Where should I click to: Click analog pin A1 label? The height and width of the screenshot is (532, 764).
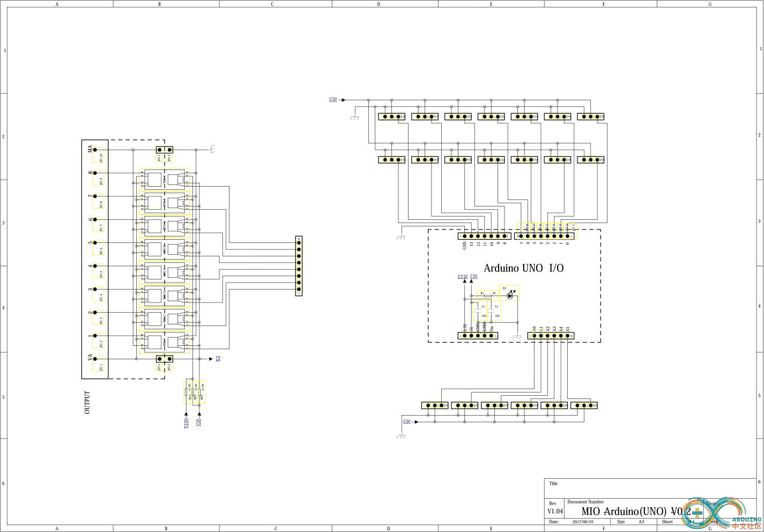541,329
